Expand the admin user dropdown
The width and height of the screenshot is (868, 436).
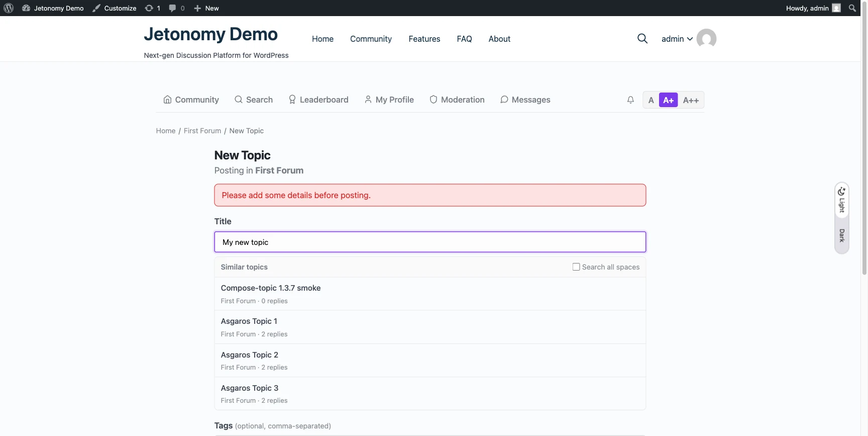tap(677, 39)
